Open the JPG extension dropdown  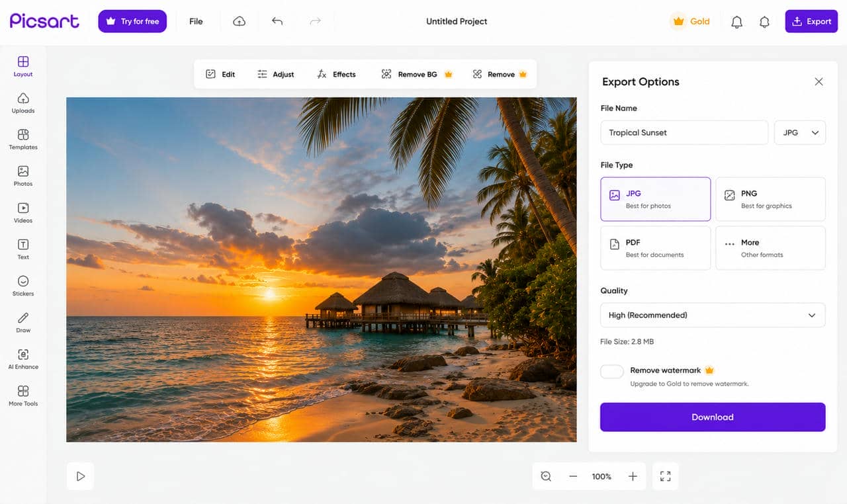tap(800, 132)
